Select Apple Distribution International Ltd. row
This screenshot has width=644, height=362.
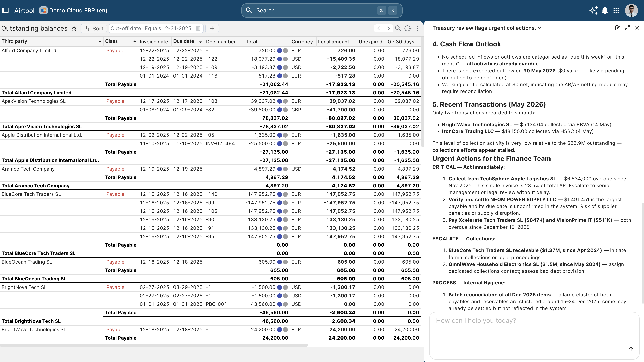211,135
